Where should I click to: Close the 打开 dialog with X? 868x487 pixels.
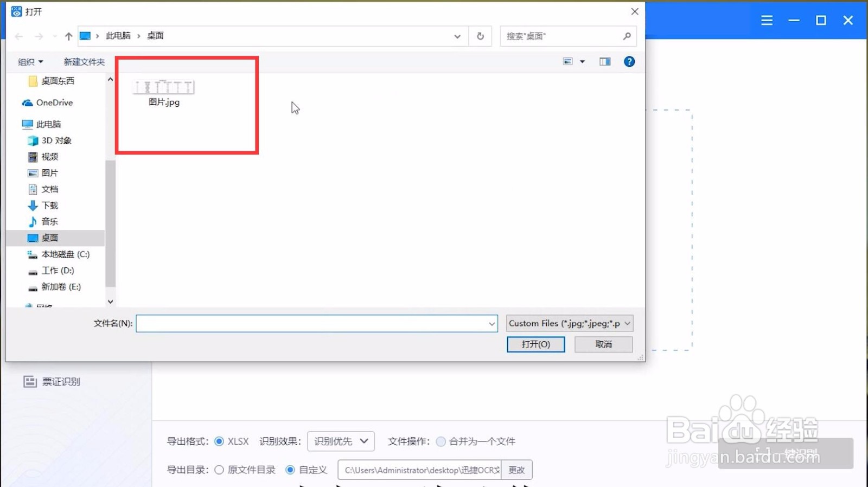point(635,11)
